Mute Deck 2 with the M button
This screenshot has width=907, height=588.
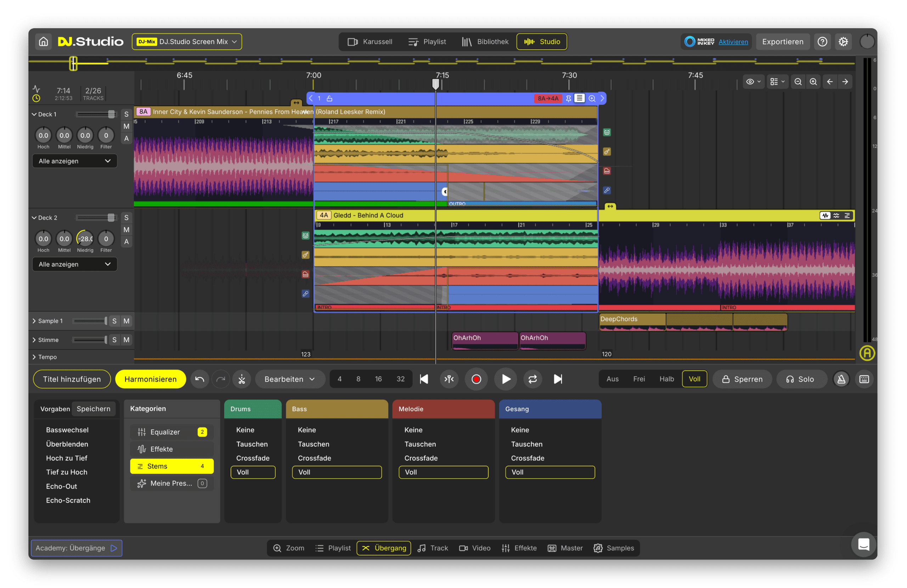click(126, 230)
